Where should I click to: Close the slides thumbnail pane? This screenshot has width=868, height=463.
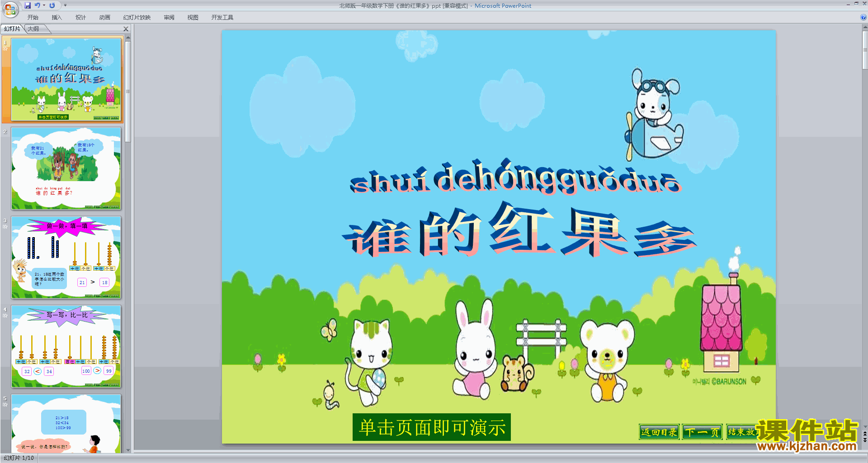coord(126,29)
